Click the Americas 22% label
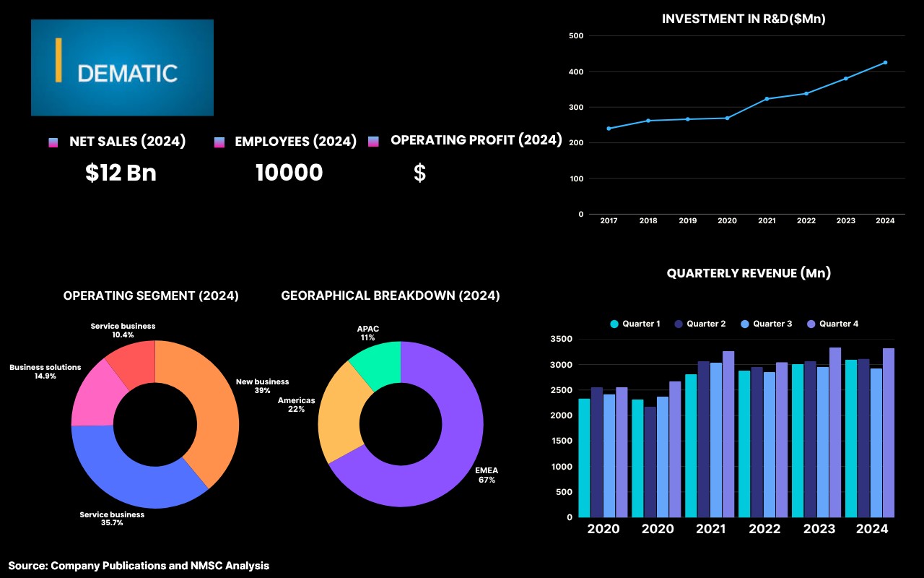 (297, 405)
